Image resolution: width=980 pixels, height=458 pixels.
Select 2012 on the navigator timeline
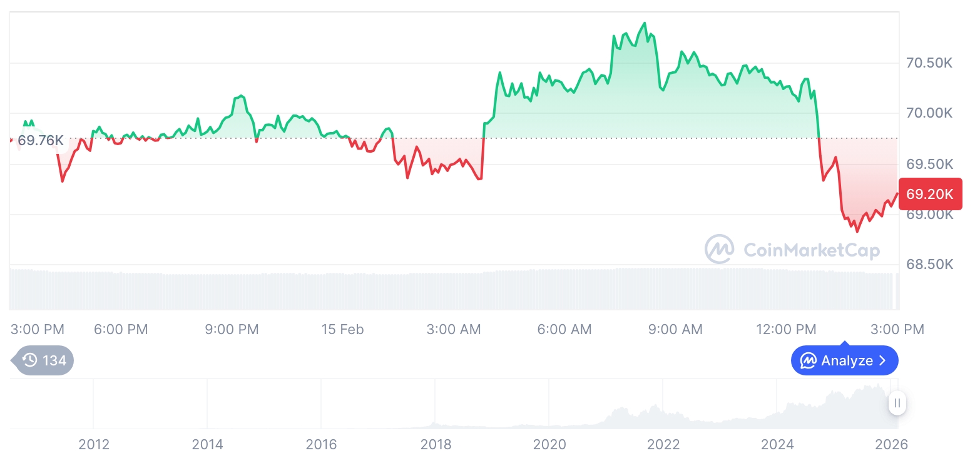94,445
